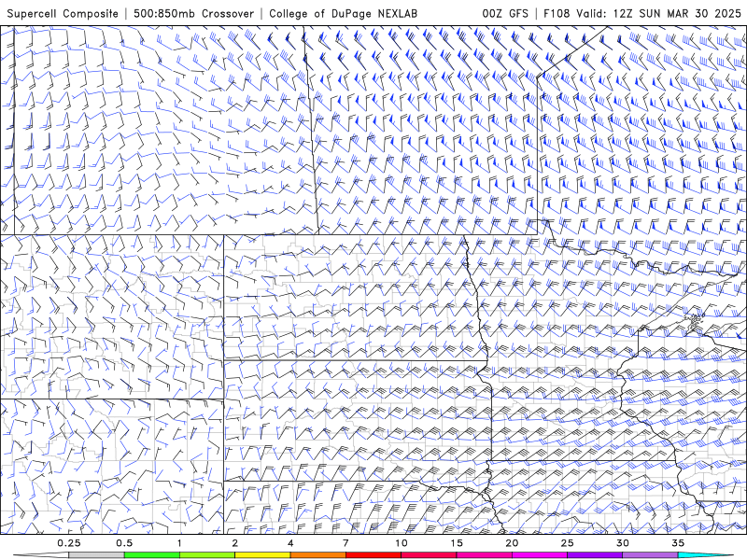Click the 'Supercell Composite' title text
Image resolution: width=747 pixels, height=560 pixels.
(x=63, y=14)
